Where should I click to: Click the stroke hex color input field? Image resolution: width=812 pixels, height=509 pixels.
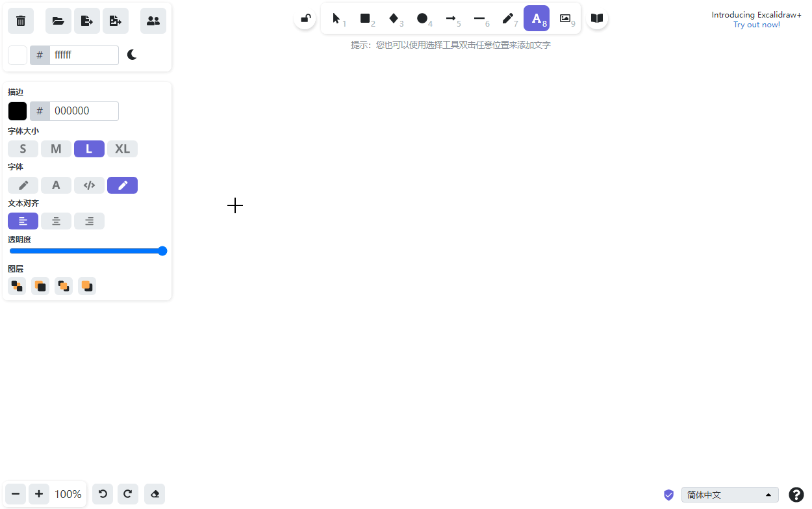click(84, 111)
